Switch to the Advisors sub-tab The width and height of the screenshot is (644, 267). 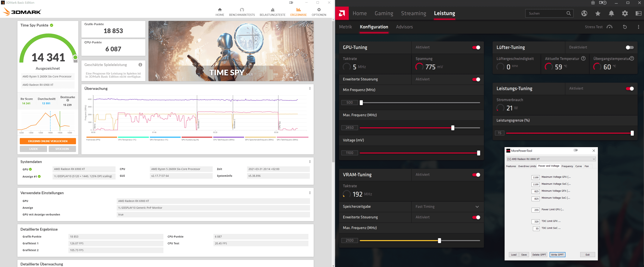404,27
